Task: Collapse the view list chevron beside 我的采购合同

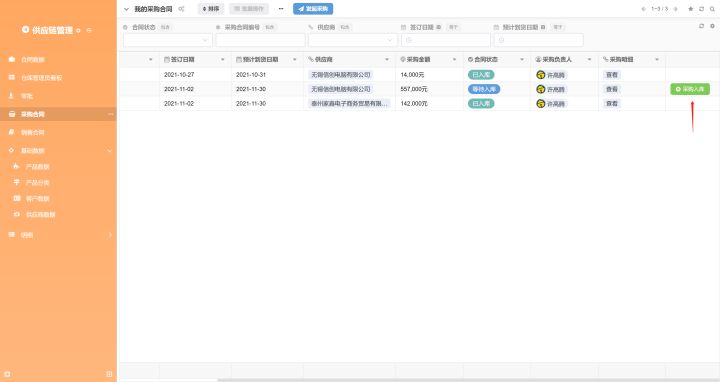Action: [x=126, y=9]
